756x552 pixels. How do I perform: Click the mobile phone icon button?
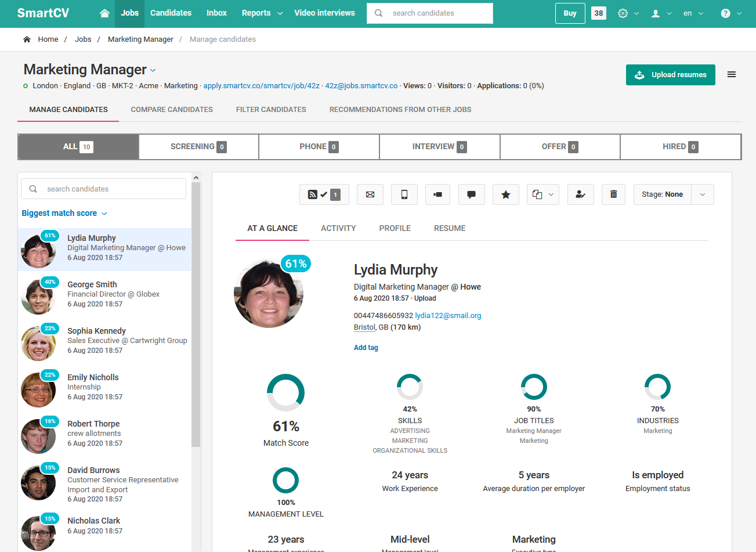pos(404,194)
